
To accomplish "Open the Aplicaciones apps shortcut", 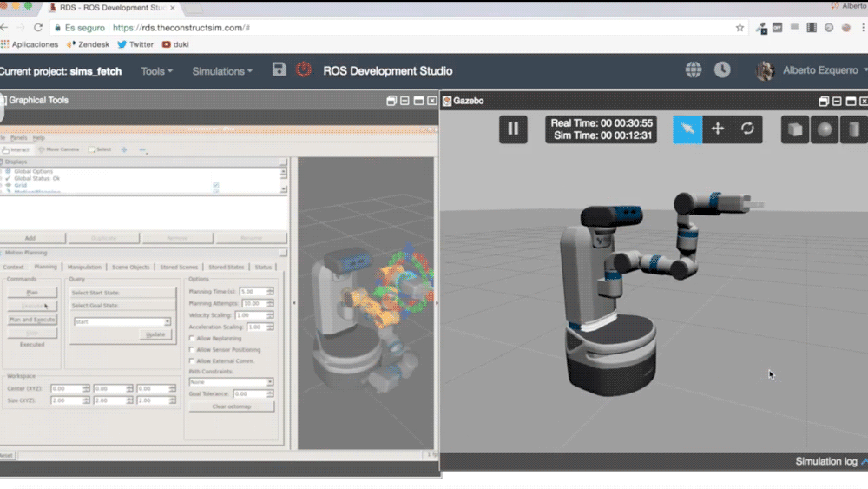I will (x=30, y=44).
